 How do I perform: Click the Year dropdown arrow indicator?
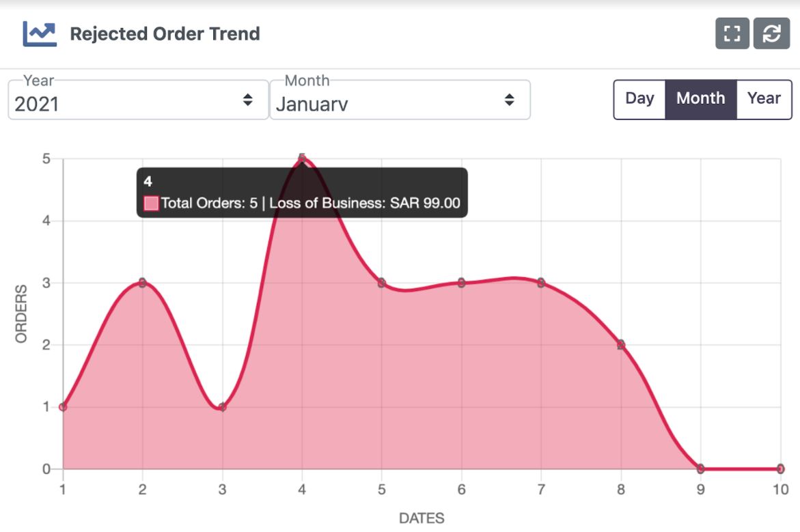[x=248, y=100]
